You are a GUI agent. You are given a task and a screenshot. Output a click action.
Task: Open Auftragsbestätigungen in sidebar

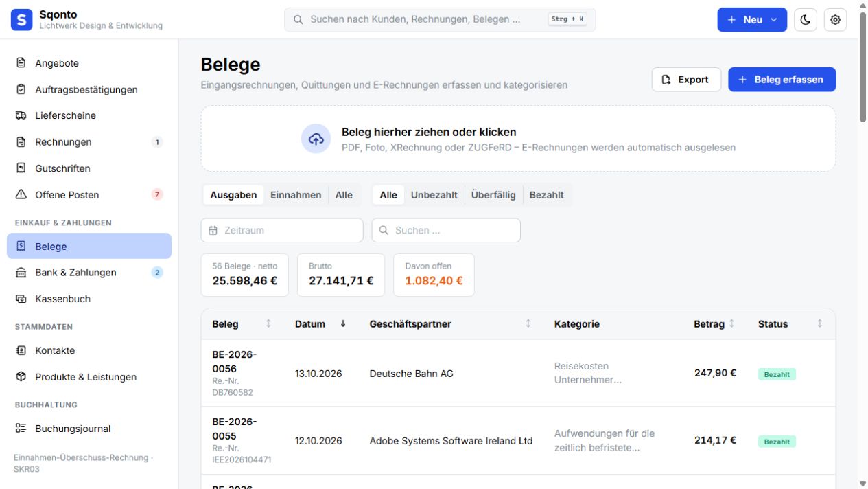[89, 89]
